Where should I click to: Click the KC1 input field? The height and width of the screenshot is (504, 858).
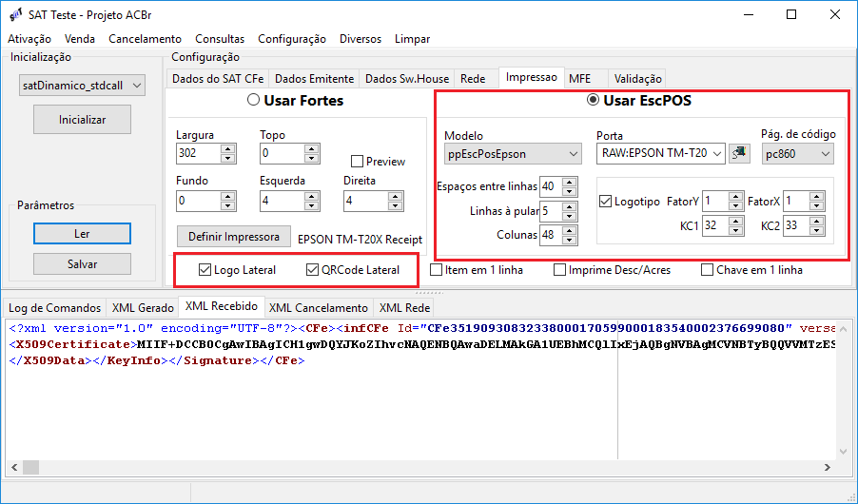point(715,225)
